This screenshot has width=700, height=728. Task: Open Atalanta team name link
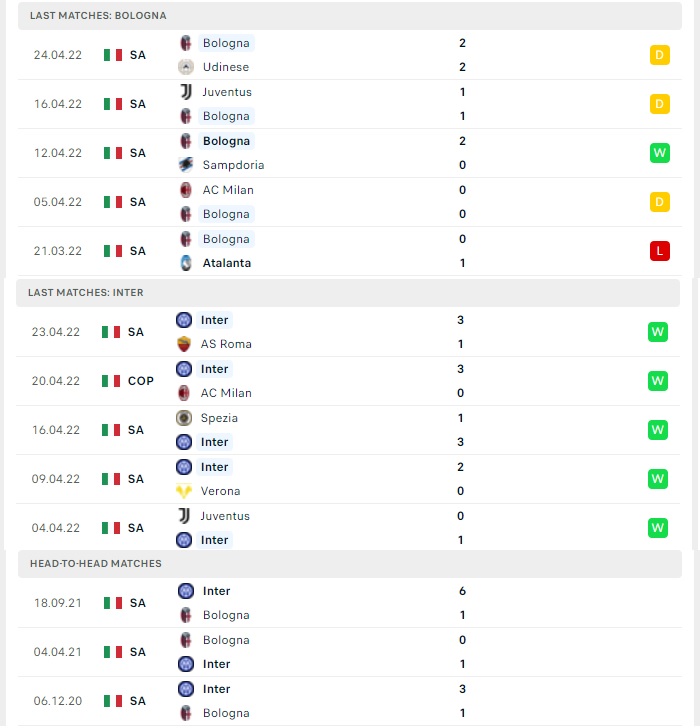coord(227,263)
